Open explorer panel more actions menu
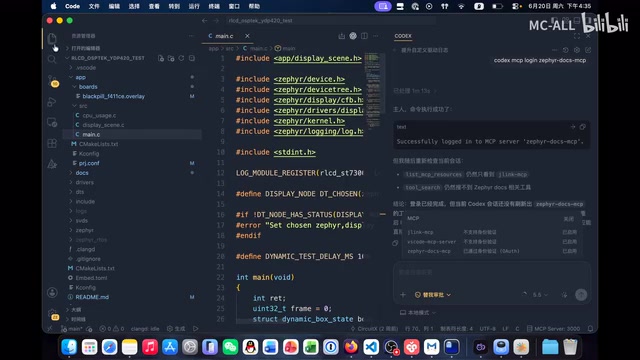The height and width of the screenshot is (360, 640). (x=191, y=36)
